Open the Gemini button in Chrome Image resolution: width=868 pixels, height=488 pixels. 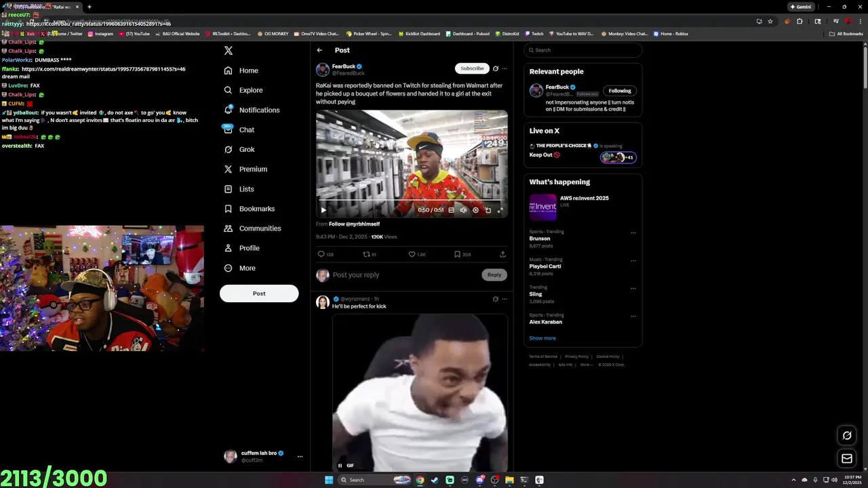point(801,7)
